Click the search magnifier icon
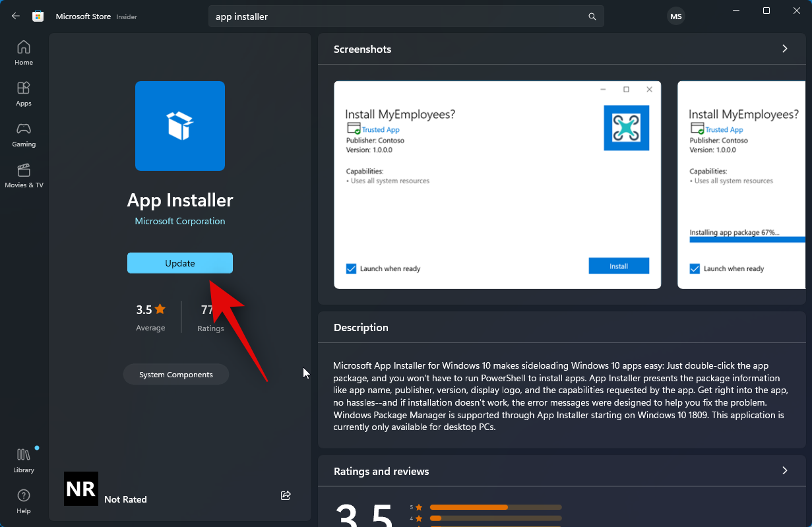812x527 pixels. [592, 16]
